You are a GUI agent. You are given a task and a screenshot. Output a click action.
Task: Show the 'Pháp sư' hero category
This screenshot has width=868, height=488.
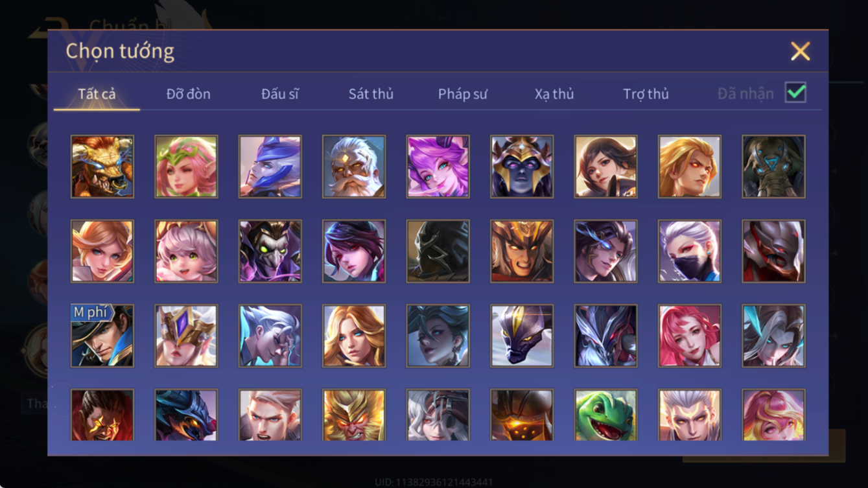[462, 94]
